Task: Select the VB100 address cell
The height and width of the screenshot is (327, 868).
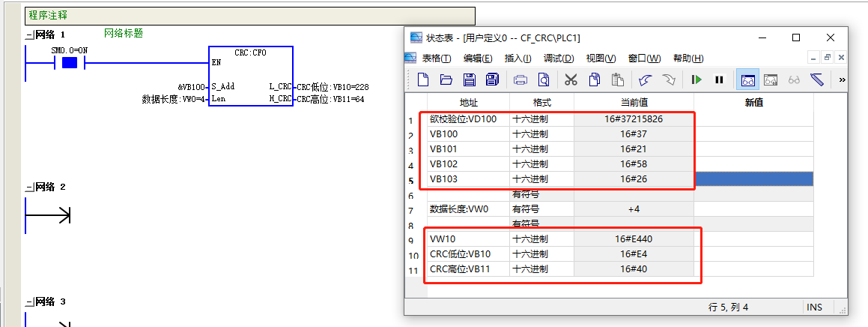Action: [x=468, y=133]
